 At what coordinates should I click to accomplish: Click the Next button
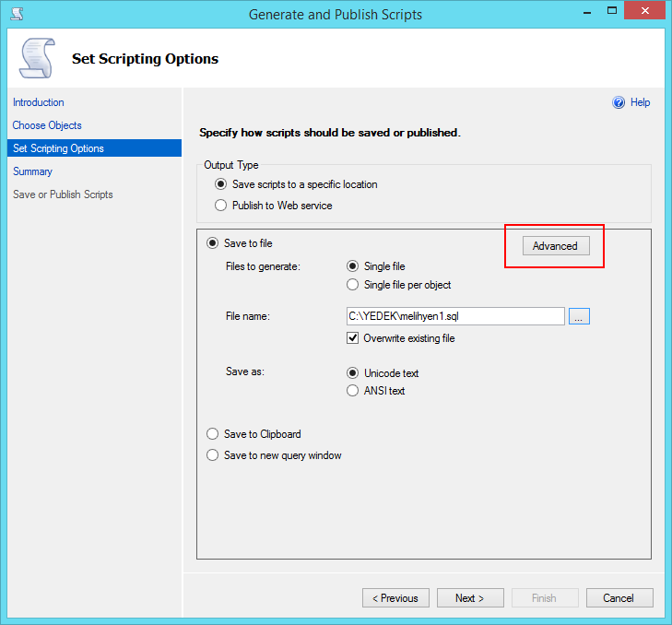coord(470,598)
